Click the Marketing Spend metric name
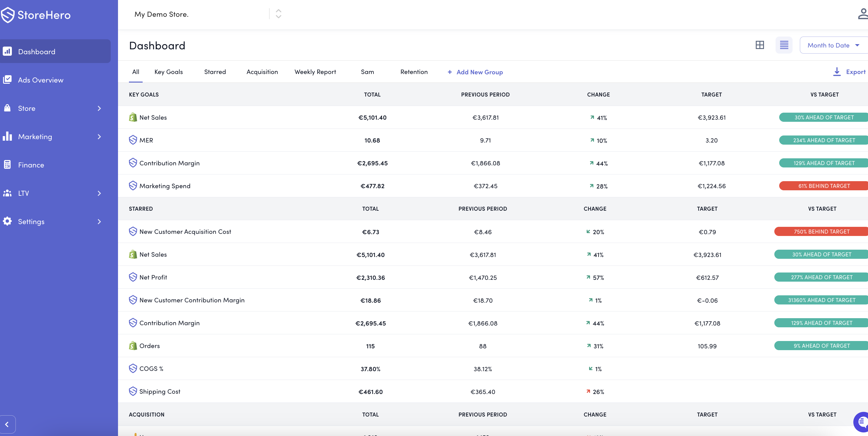This screenshot has height=436, width=868. (165, 186)
